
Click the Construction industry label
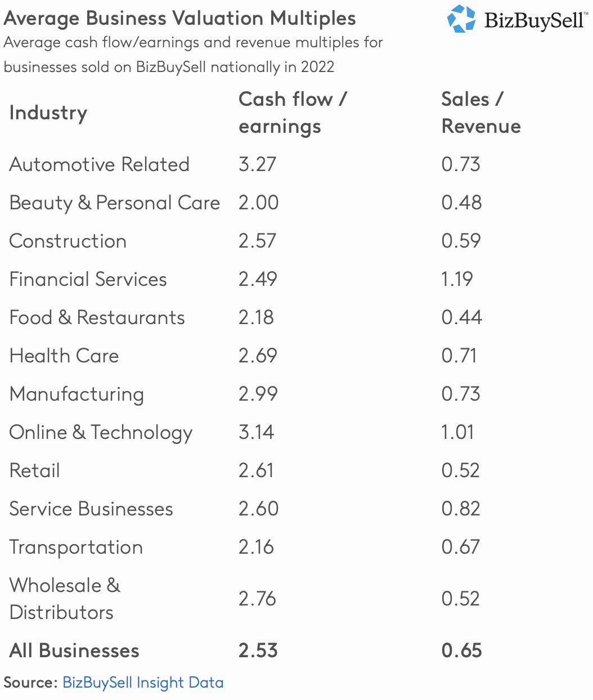tap(68, 241)
